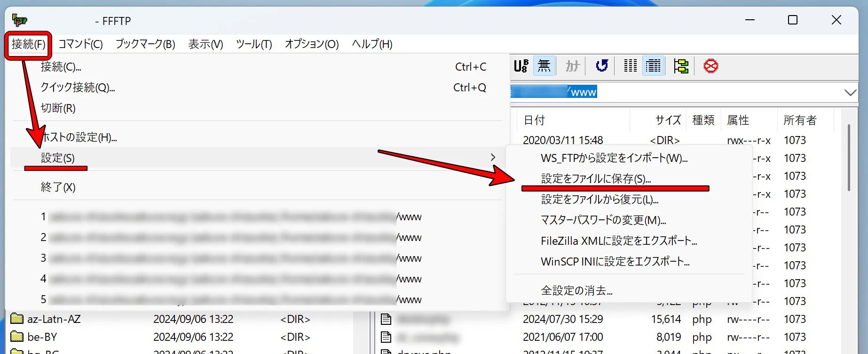
Task: Choose WinSCP INIに設定をエクスポート...
Action: [x=629, y=262]
